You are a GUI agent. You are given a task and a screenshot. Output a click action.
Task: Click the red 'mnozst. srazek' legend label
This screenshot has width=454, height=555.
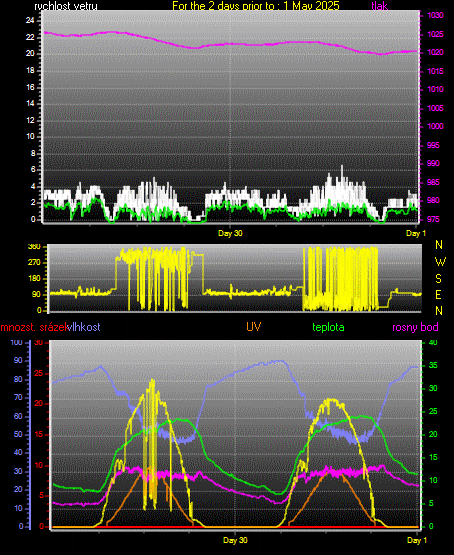(x=34, y=327)
